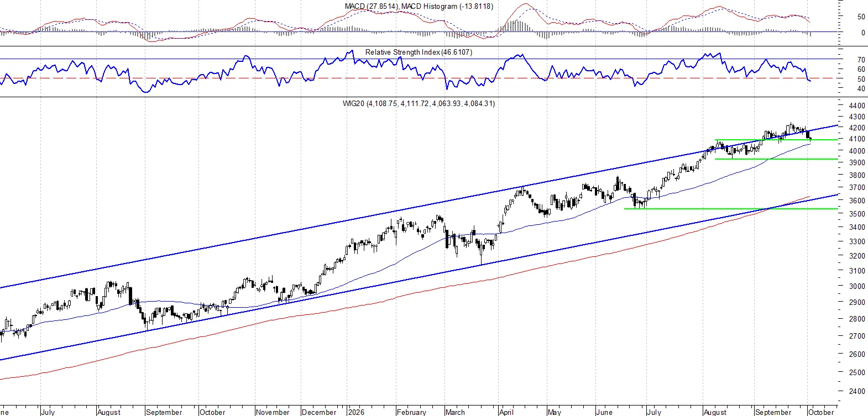868x416 pixels.
Task: Click the 2700 price axis label
Action: (x=857, y=336)
